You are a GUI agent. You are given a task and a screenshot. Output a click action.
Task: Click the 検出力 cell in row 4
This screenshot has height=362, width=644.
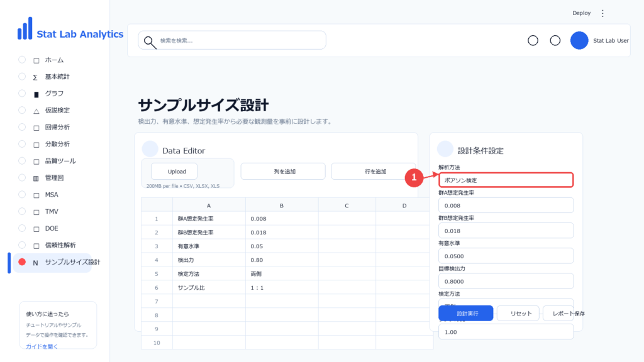(209, 260)
